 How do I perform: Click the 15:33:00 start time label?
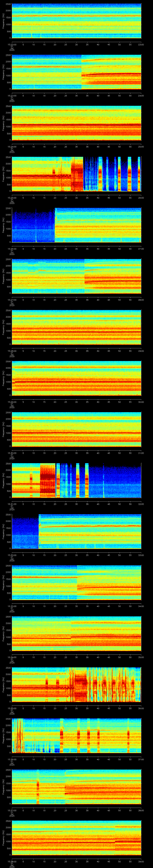coord(12,606)
